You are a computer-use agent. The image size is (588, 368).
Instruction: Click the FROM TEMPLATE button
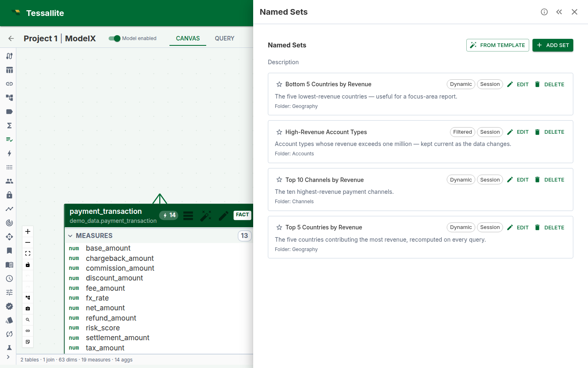click(x=498, y=45)
